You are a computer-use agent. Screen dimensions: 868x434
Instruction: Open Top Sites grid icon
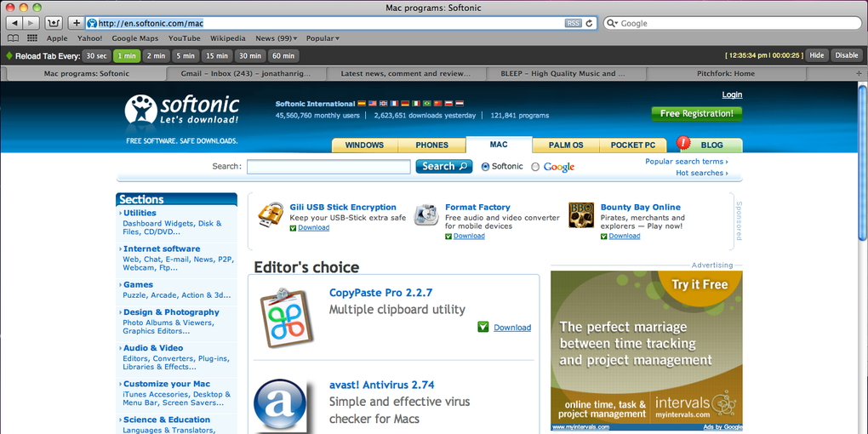(x=32, y=38)
